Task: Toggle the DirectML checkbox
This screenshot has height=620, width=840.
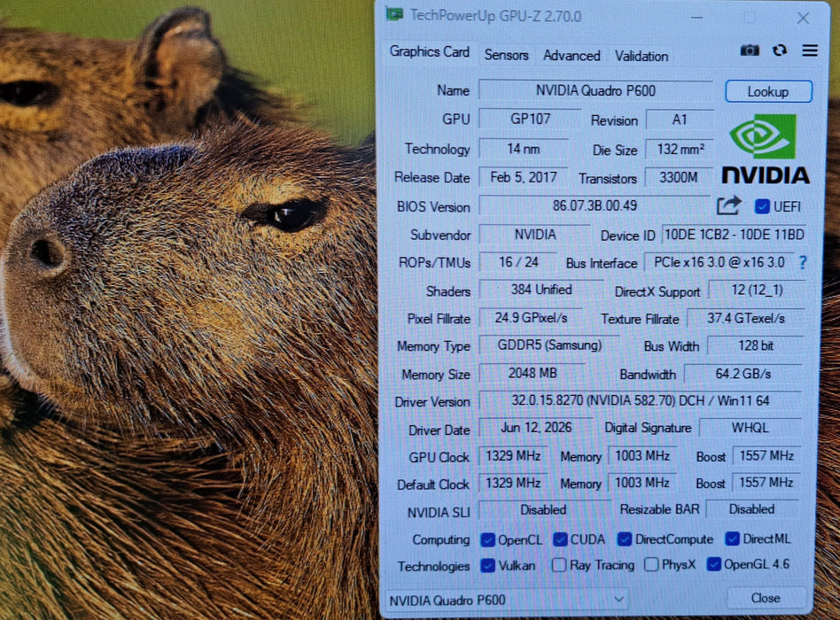Action: click(x=732, y=539)
